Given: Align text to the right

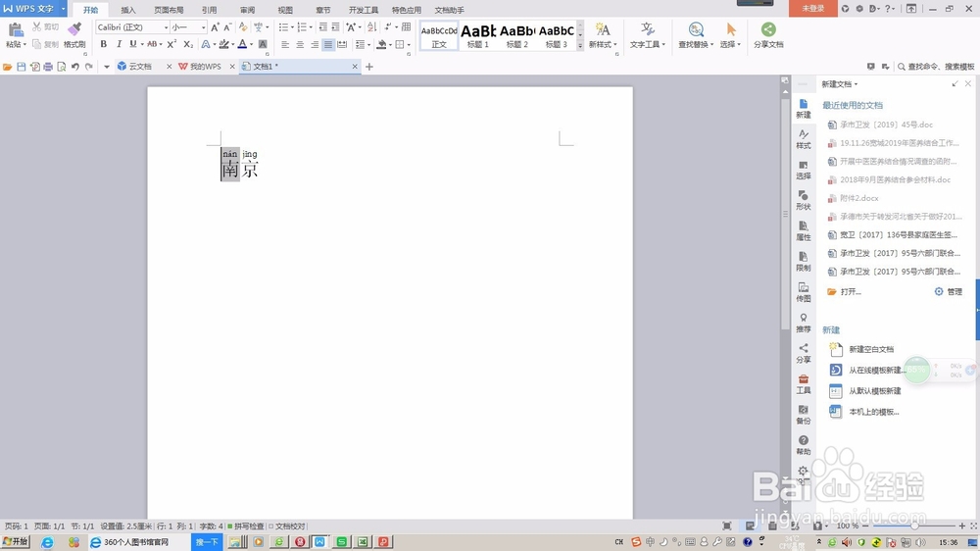Looking at the screenshot, I should point(314,44).
